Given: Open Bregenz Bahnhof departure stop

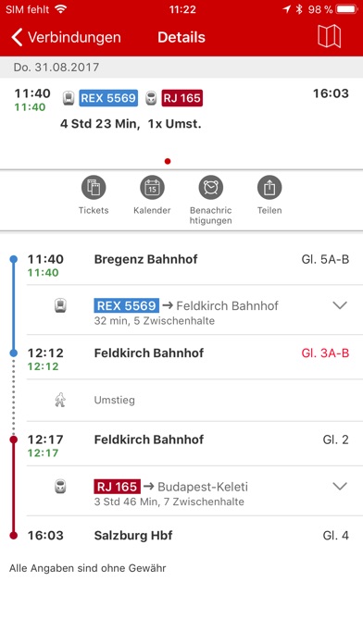Looking at the screenshot, I should (146, 259).
